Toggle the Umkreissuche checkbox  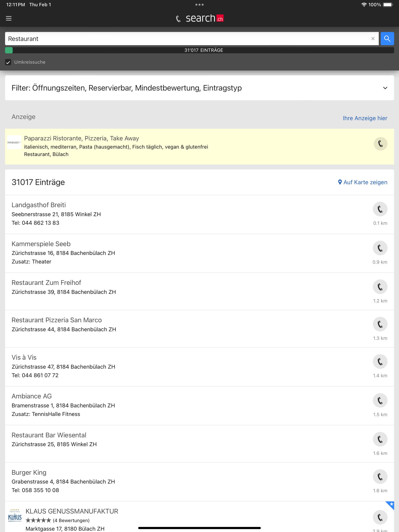pyautogui.click(x=8, y=62)
